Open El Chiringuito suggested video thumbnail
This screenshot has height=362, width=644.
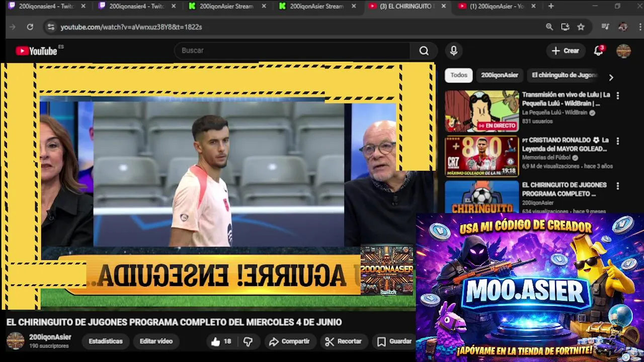481,197
